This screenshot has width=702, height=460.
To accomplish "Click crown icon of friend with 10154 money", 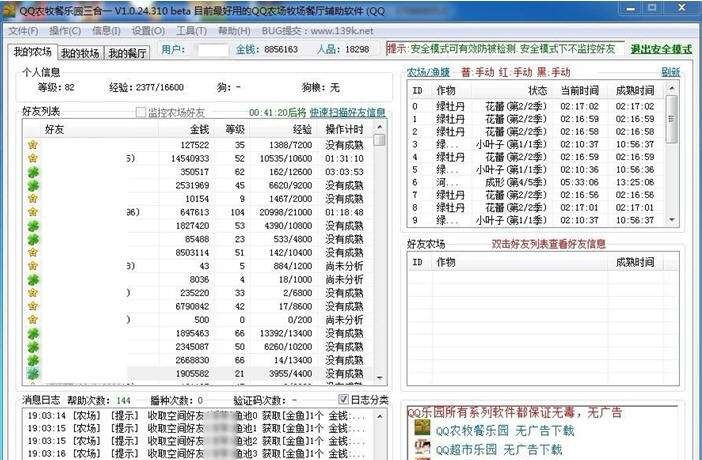I will coord(33,198).
